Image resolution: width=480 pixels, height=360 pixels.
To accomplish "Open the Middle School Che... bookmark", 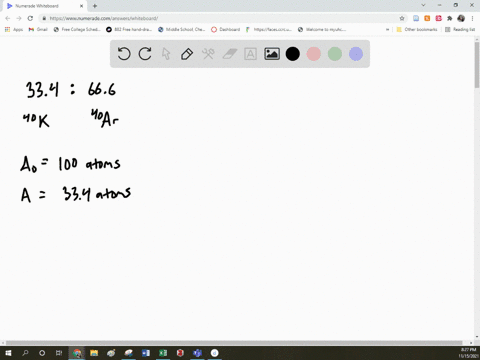I will (182, 29).
